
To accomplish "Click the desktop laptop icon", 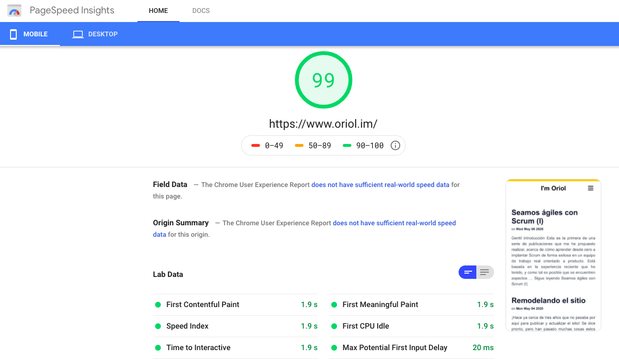I will click(78, 34).
